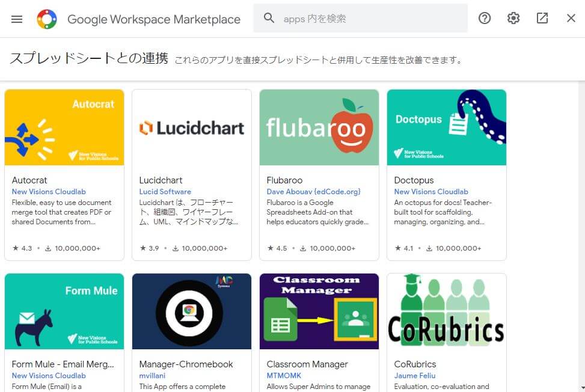Open the Flubaroo app banner image
Screen dimensions: 585x392
pyautogui.click(x=319, y=127)
